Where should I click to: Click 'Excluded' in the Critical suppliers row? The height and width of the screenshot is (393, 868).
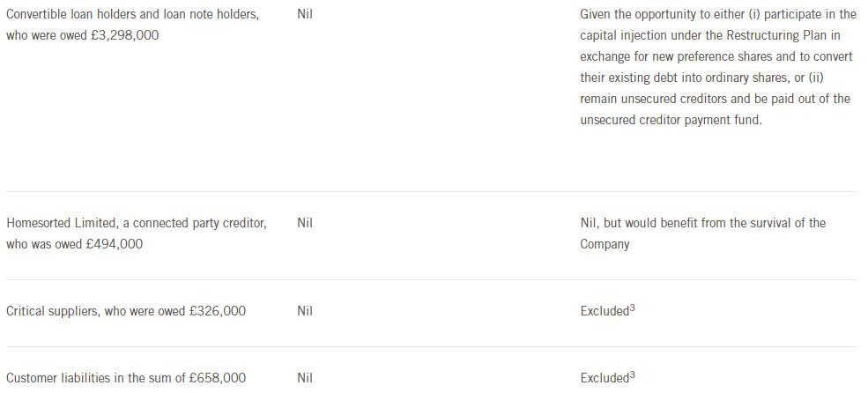[604, 311]
